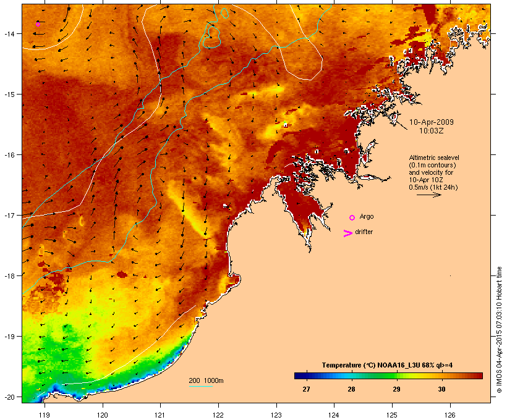Click the longitude axis label 123
Screen dimensions: 507x420
point(276,415)
